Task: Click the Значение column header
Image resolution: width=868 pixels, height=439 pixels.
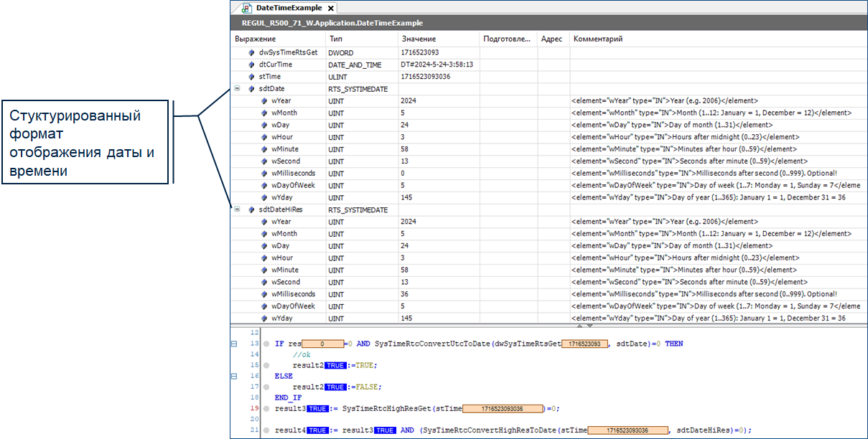Action: pos(419,39)
